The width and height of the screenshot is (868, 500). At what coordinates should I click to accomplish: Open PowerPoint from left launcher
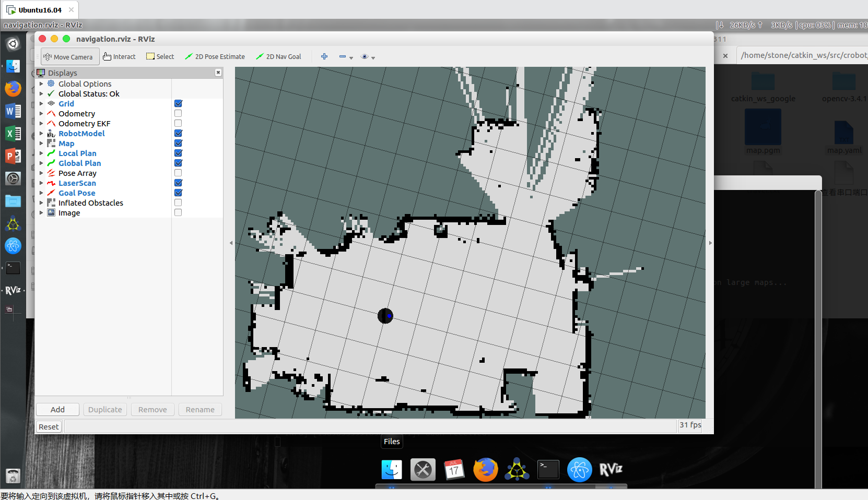click(x=13, y=156)
